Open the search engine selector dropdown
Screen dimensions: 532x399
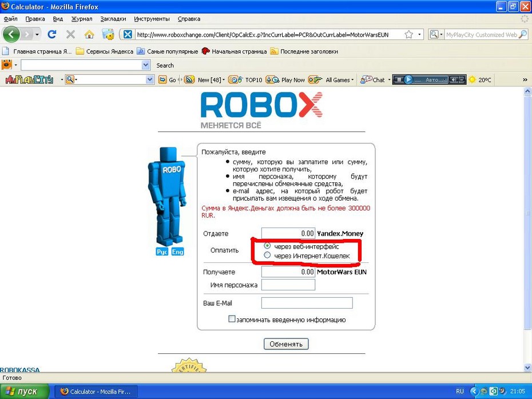(442, 34)
